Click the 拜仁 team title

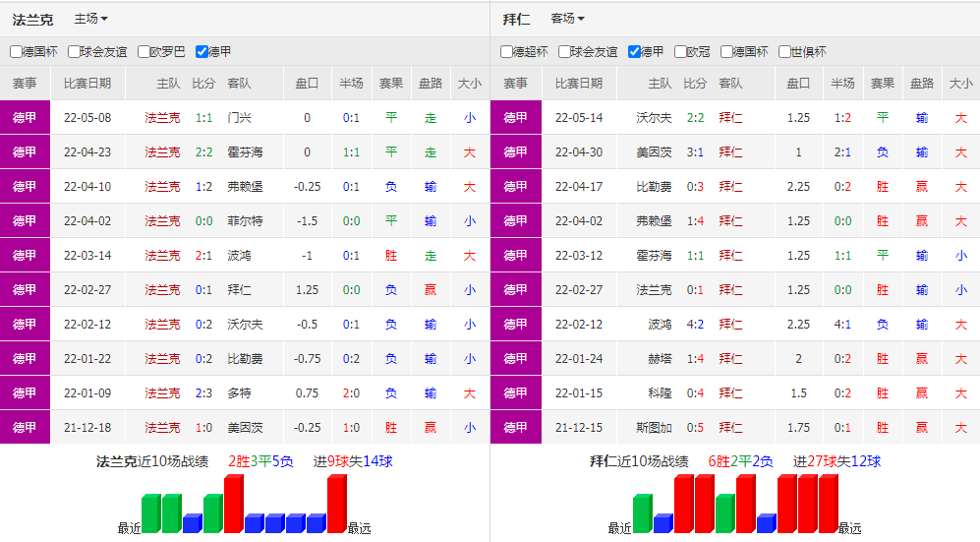click(x=516, y=20)
